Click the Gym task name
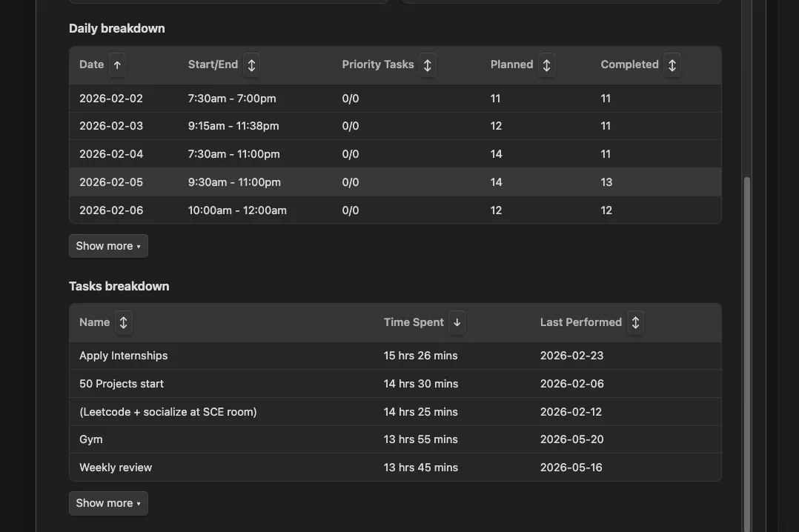799x532 pixels. click(x=90, y=439)
